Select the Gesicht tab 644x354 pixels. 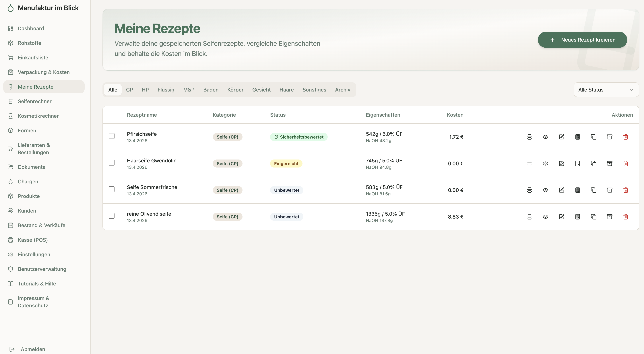point(261,90)
